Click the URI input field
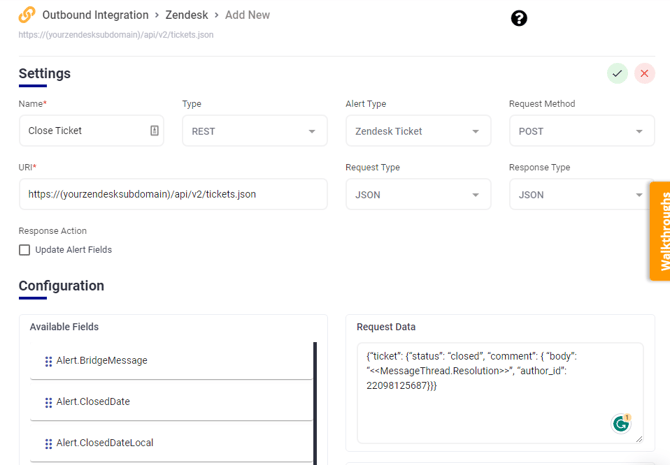 (173, 194)
